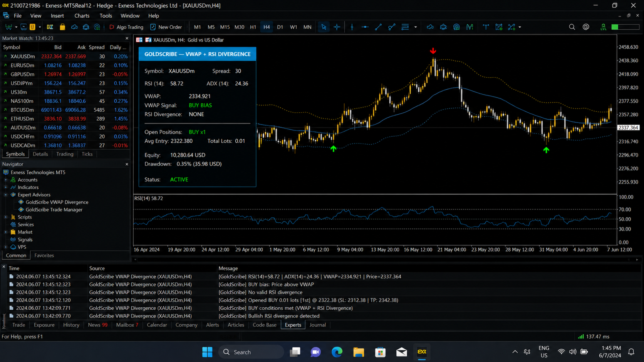
Task: Select the three-point polyline drawing tool
Action: click(x=392, y=27)
